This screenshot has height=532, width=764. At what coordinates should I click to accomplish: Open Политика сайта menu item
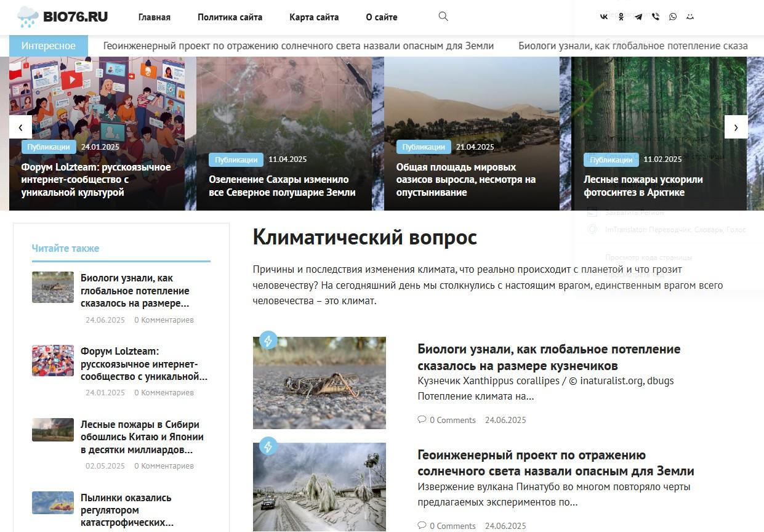(230, 17)
